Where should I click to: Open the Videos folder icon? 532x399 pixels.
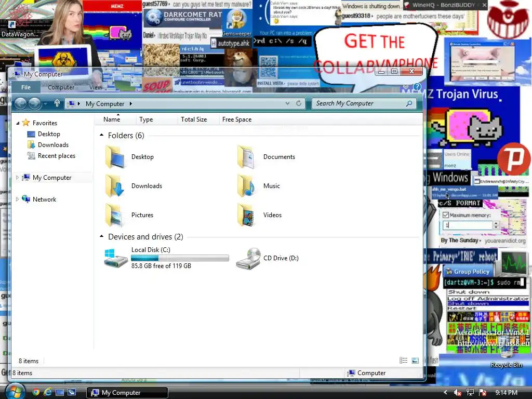coord(246,215)
